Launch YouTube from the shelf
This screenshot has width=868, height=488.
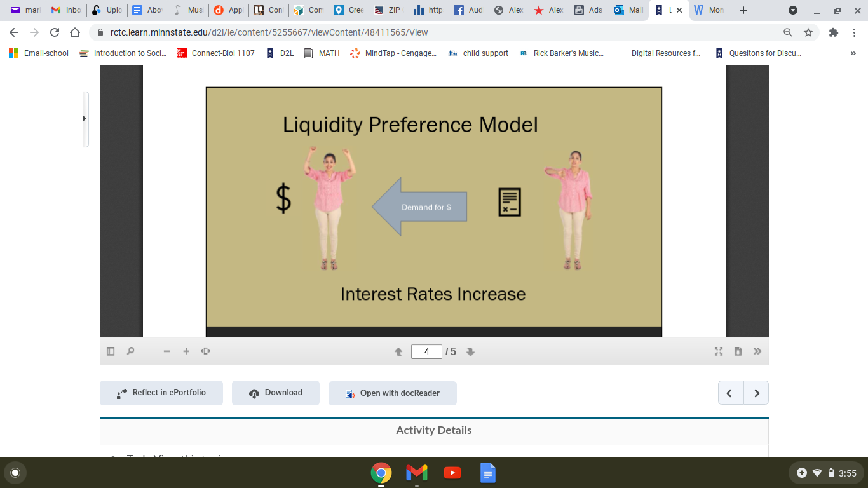click(451, 473)
